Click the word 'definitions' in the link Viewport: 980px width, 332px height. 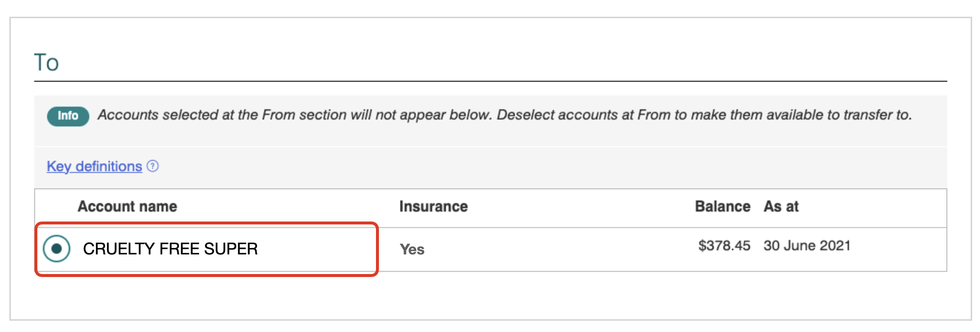coord(109,166)
